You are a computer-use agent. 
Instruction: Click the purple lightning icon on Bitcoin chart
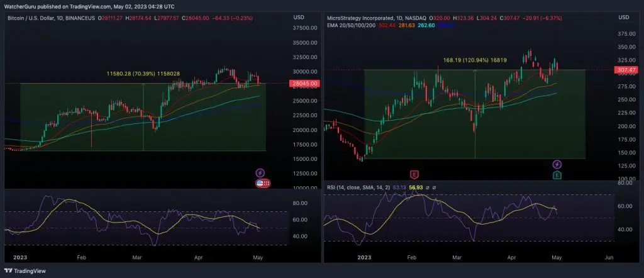pyautogui.click(x=260, y=172)
